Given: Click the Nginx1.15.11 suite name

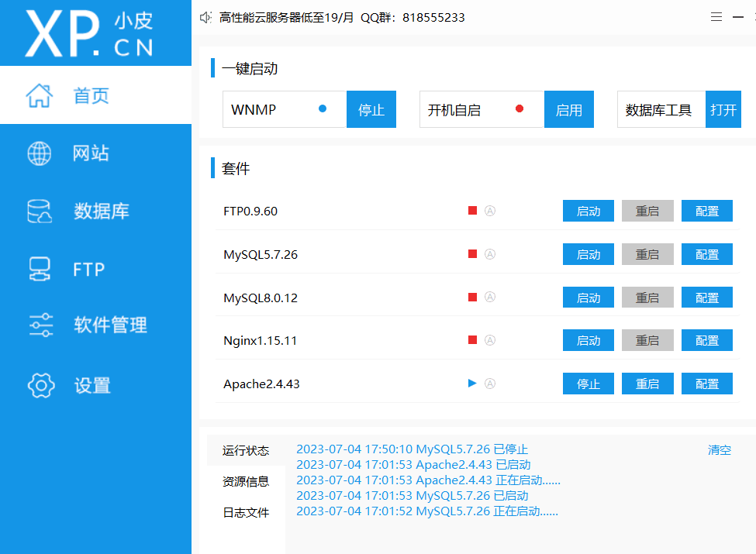Looking at the screenshot, I should [x=260, y=341].
